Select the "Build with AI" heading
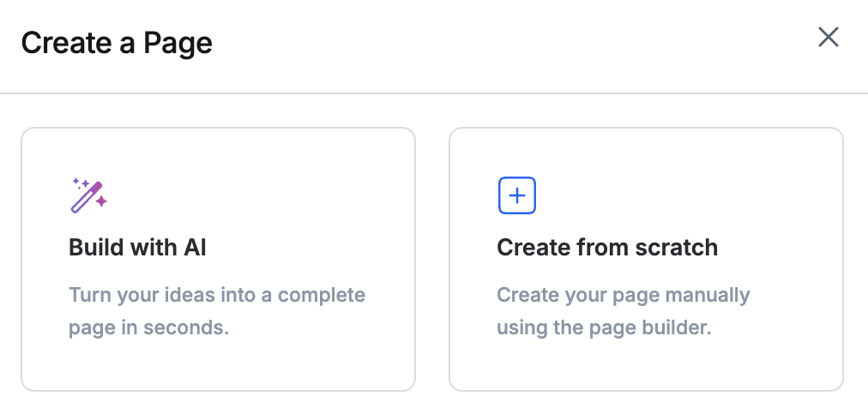868x420 pixels. tap(137, 248)
